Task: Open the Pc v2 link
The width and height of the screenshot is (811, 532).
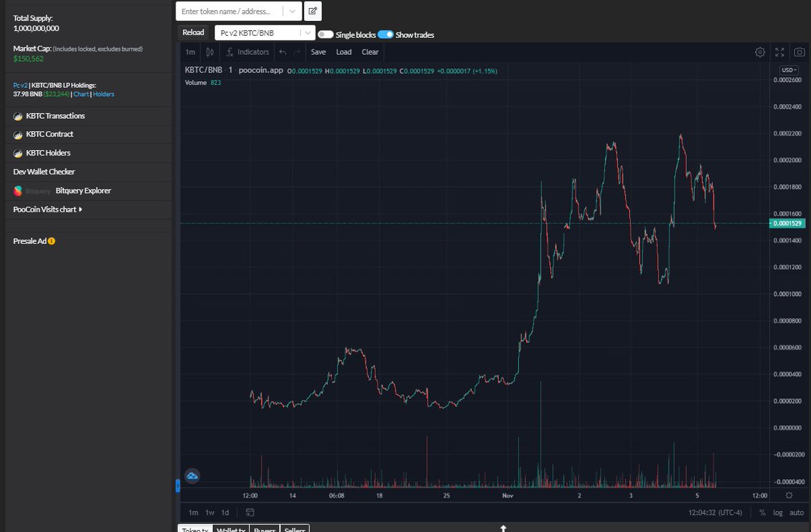Action: pos(20,85)
